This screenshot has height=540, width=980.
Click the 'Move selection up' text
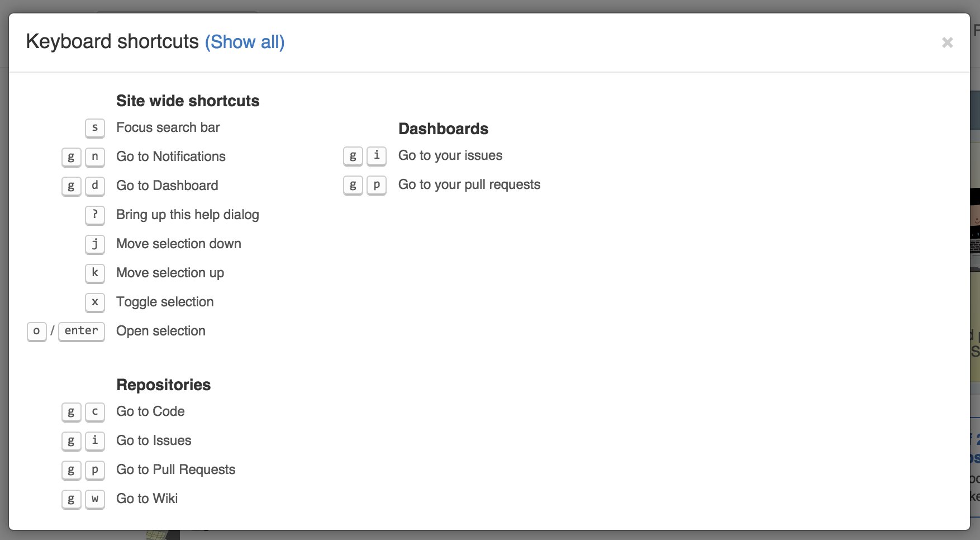pos(170,273)
